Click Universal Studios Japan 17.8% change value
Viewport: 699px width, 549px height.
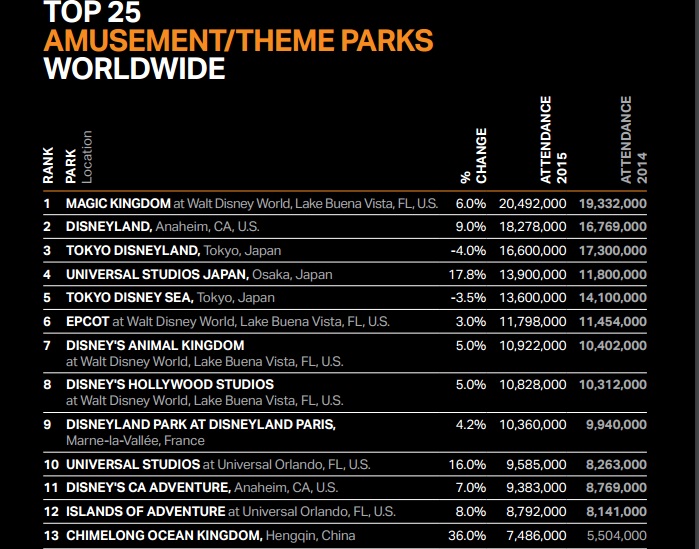(469, 274)
